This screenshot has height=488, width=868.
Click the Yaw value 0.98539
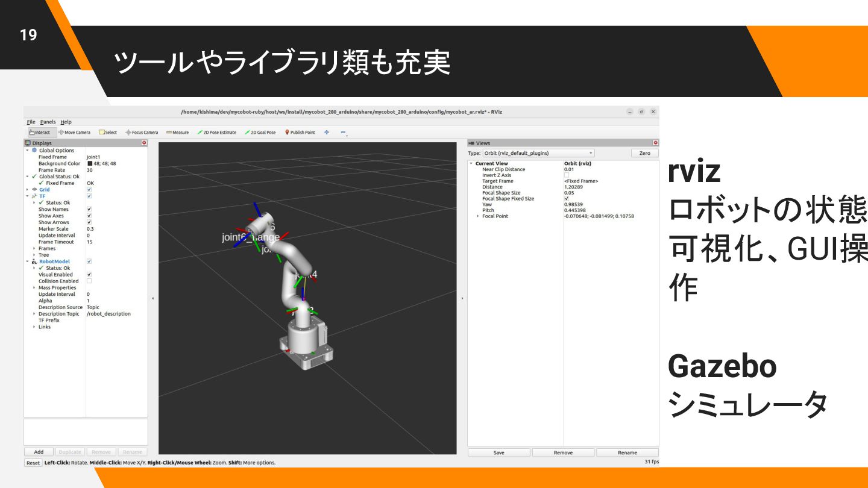pyautogui.click(x=573, y=204)
